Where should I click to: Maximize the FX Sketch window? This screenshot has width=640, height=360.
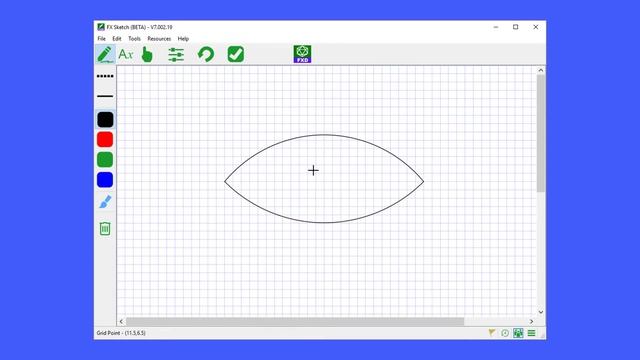point(516,27)
